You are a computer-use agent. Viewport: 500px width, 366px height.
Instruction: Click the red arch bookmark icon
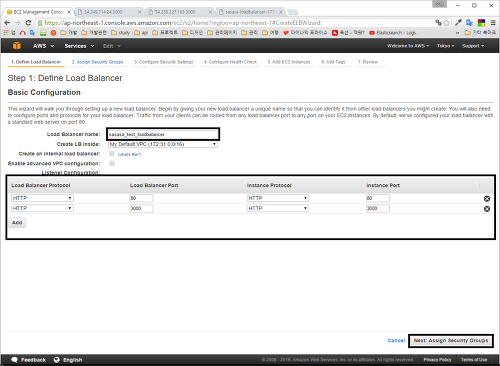point(23,33)
